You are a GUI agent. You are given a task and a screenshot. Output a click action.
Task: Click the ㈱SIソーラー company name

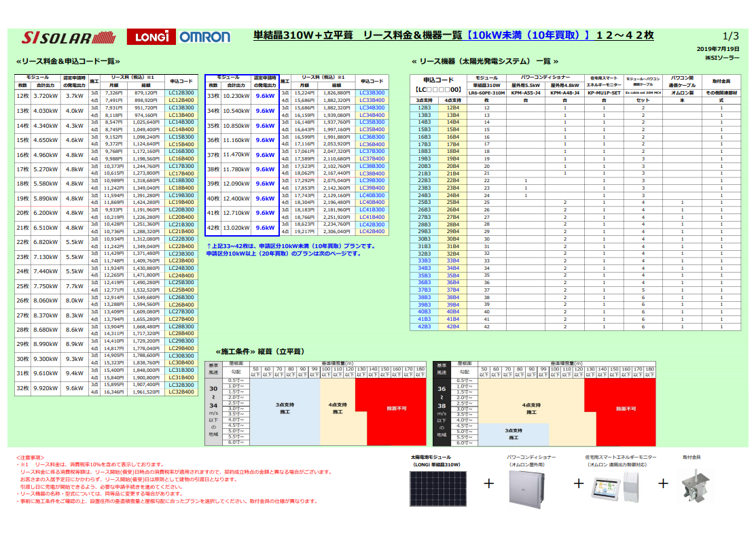[722, 58]
